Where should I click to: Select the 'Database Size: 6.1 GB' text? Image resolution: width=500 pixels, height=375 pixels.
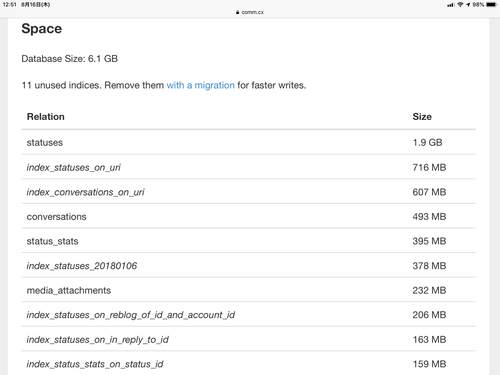[70, 59]
